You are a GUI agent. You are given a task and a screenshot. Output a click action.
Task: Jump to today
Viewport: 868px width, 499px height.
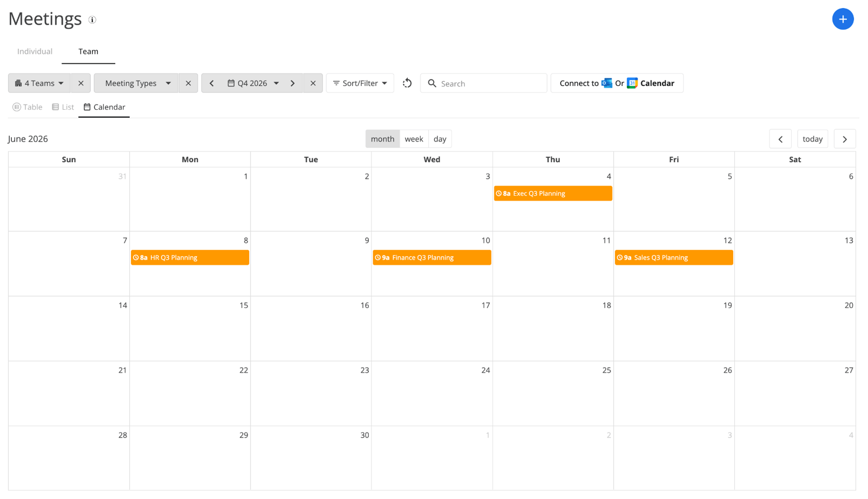[812, 139]
